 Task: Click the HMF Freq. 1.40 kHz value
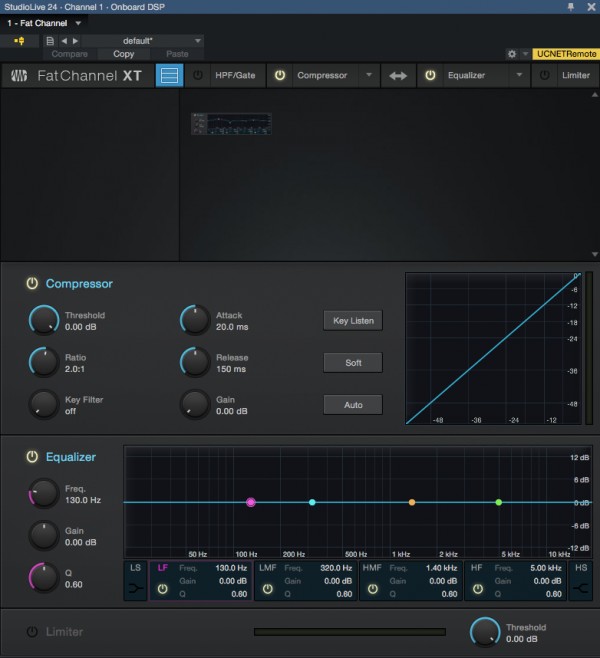click(x=441, y=568)
